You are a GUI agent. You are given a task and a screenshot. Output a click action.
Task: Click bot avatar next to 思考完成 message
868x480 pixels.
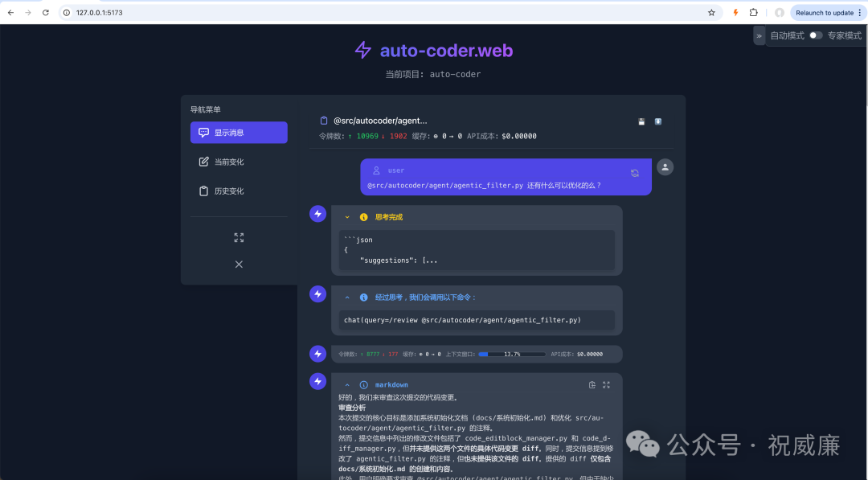pos(317,214)
